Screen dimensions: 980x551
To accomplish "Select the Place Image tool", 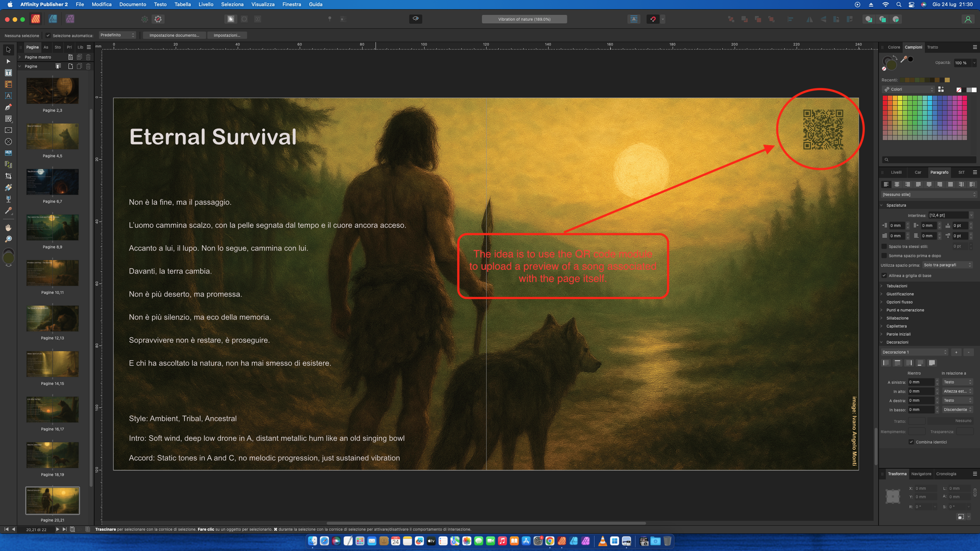I will [8, 153].
